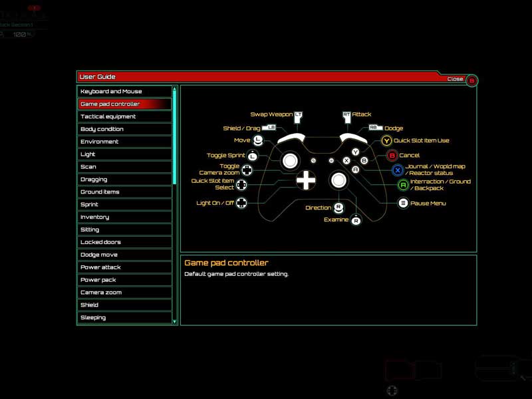The width and height of the screenshot is (532, 399).
Task: Click the Light On / Off d-pad icon
Action: pyautogui.click(x=241, y=203)
